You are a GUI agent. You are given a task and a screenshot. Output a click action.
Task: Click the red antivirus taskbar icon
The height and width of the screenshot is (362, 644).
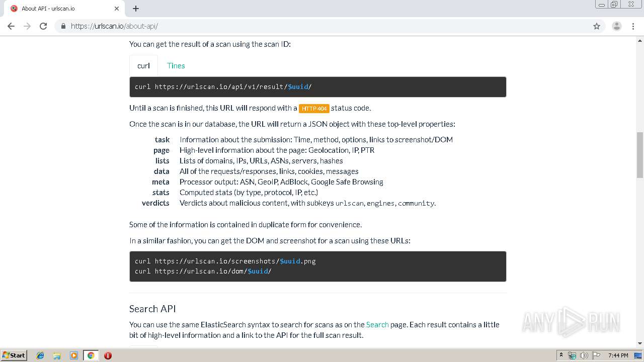click(108, 355)
